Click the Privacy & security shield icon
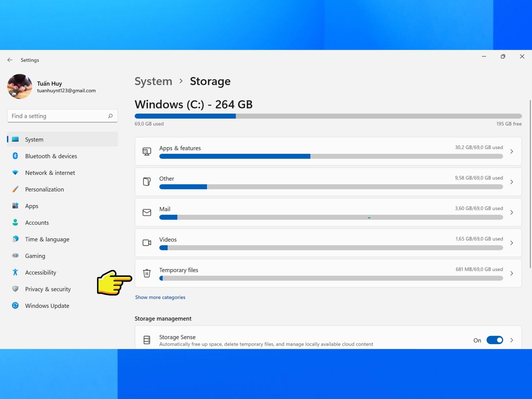Image resolution: width=532 pixels, height=399 pixels. (15, 289)
